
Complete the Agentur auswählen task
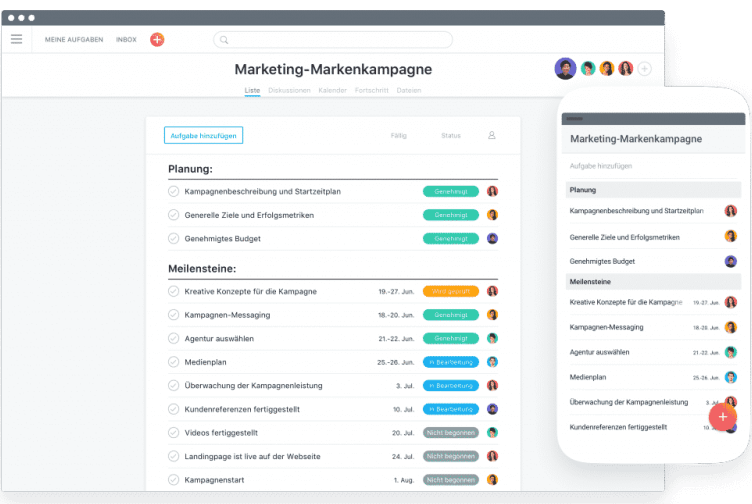point(174,338)
